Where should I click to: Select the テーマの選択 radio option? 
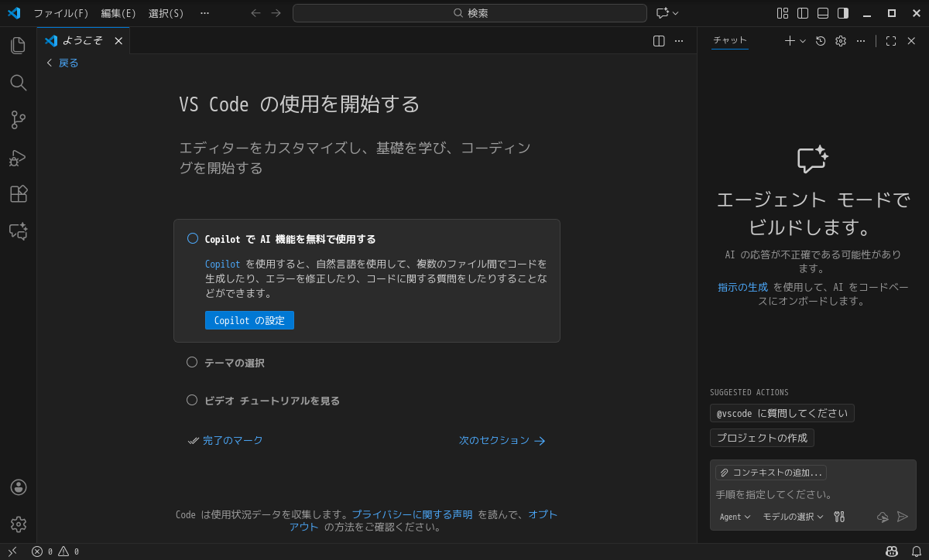192,361
